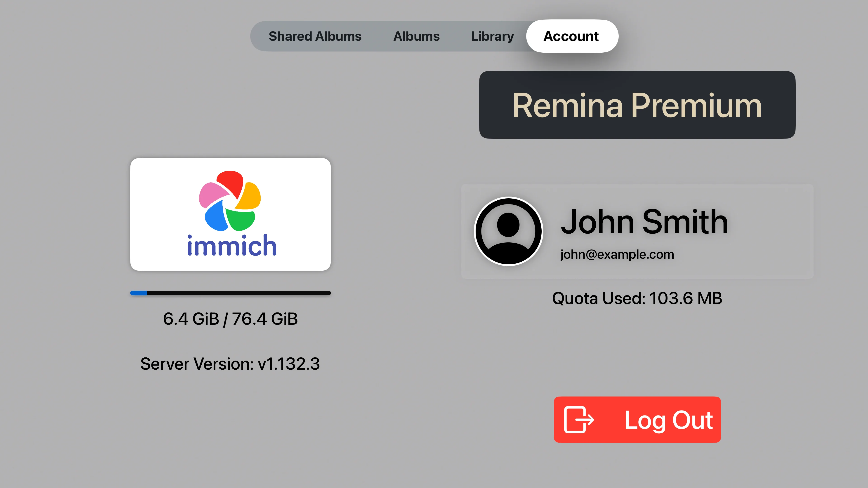Switch to the Albums tab
This screenshot has height=488, width=868.
416,36
